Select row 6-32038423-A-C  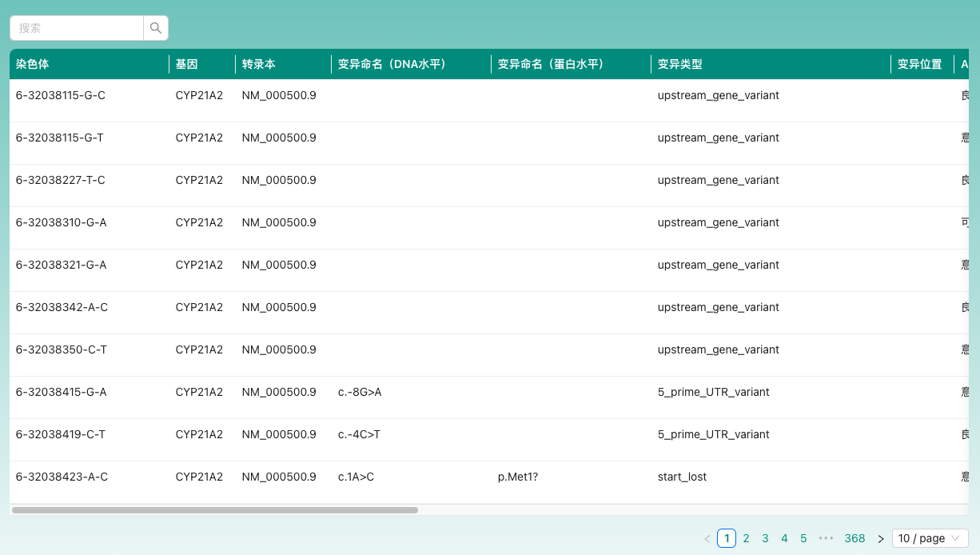click(62, 477)
